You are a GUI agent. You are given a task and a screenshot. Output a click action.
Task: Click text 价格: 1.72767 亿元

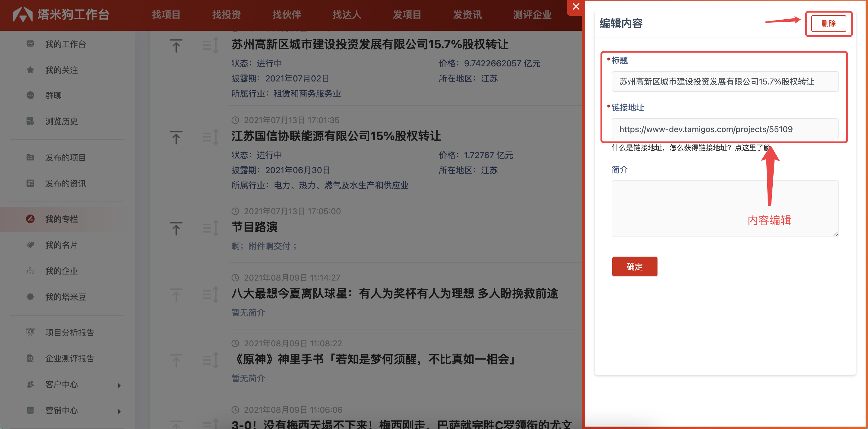point(475,155)
